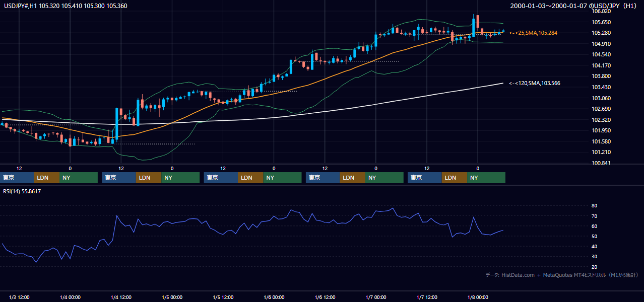Image resolution: width=644 pixels, height=302 pixels.
Task: Click the 103.430 price axis label
Action: pos(602,87)
